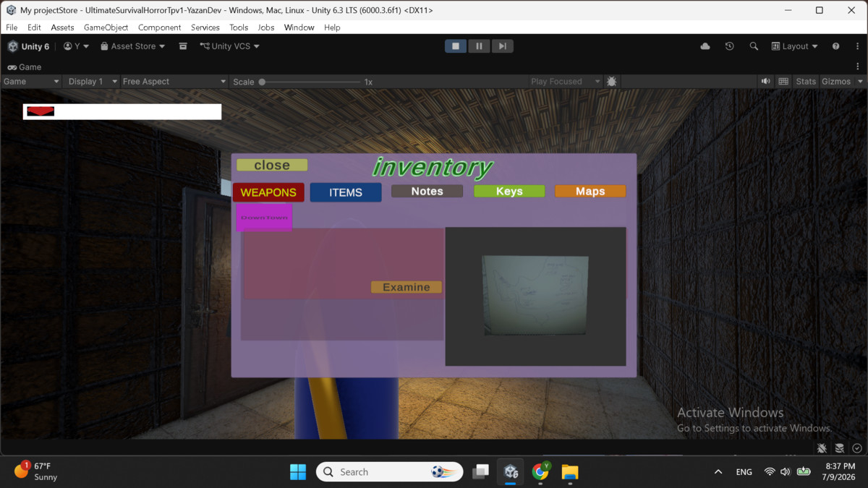Screen dimensions: 868x488
Task: Show hidden system tray icons
Action: coord(718,472)
